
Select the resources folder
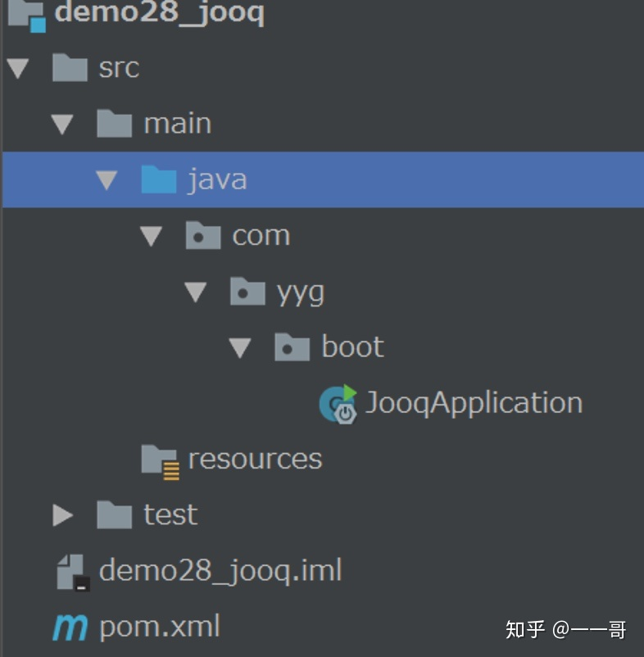254,458
